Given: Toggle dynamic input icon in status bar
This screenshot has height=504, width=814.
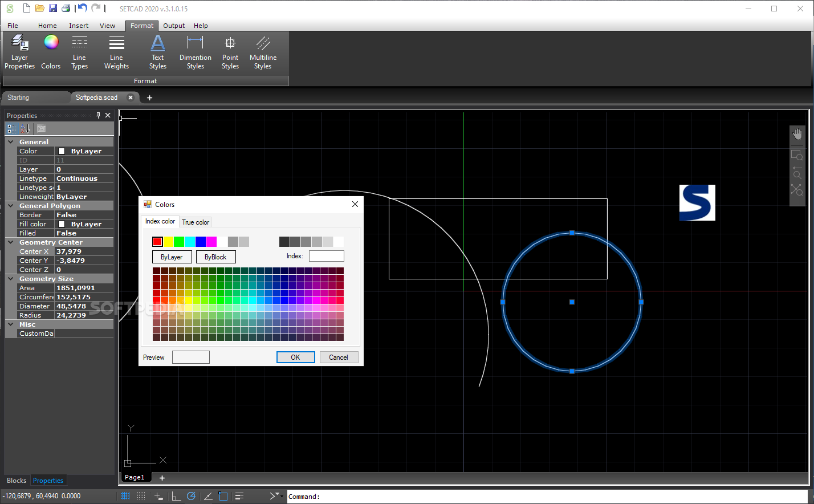Looking at the screenshot, I should pyautogui.click(x=159, y=496).
